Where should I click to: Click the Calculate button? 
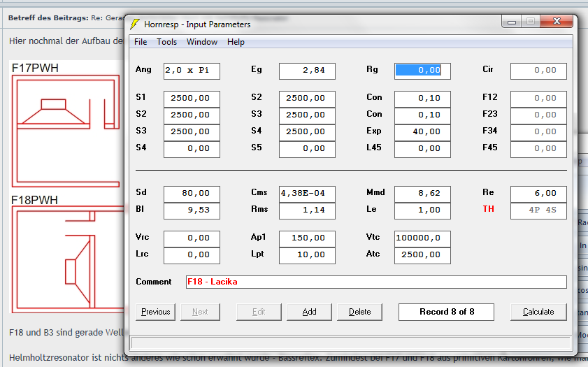tap(538, 312)
